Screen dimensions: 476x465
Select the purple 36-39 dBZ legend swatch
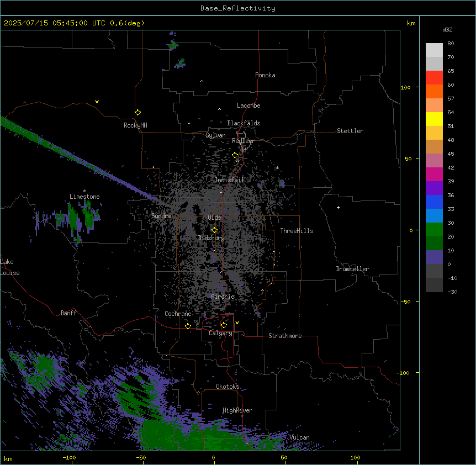pos(434,188)
